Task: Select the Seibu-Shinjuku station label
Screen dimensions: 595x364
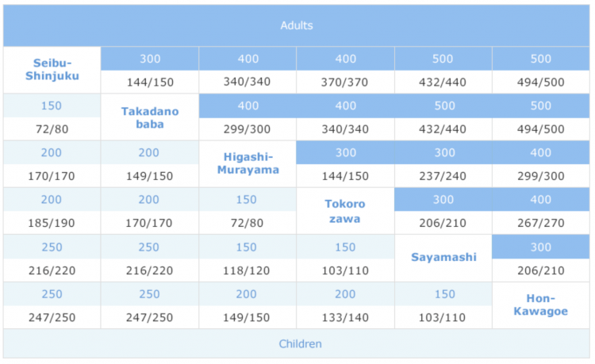Action: point(52,70)
